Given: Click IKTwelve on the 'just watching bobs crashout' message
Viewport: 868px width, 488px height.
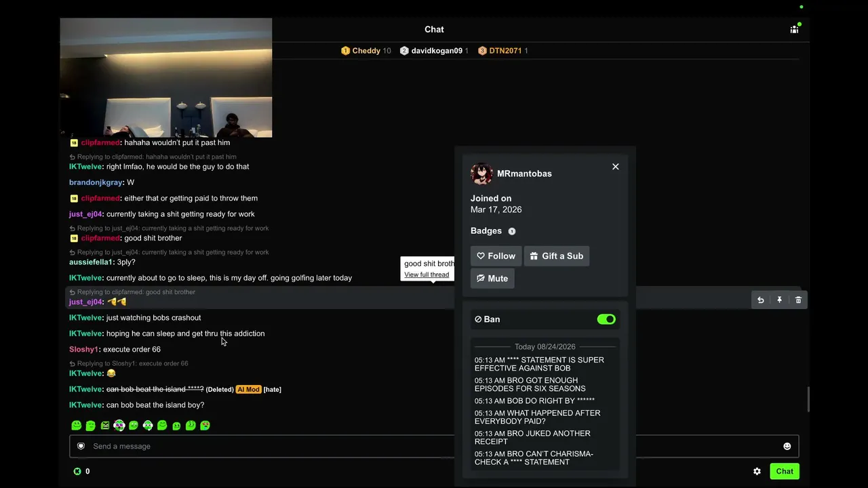Looking at the screenshot, I should click(85, 318).
